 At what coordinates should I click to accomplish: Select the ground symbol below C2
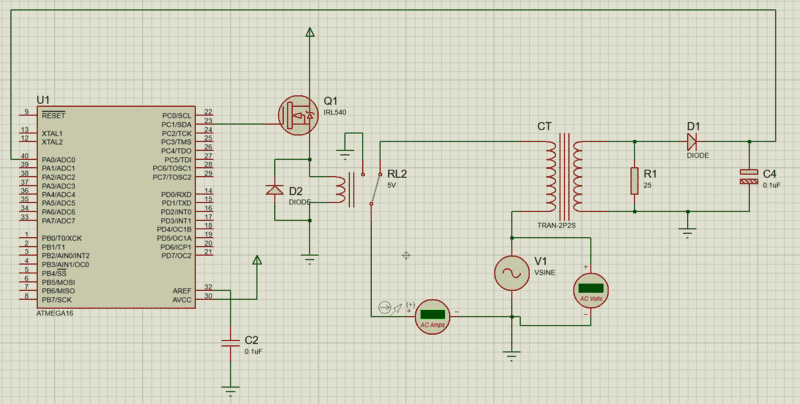click(231, 387)
